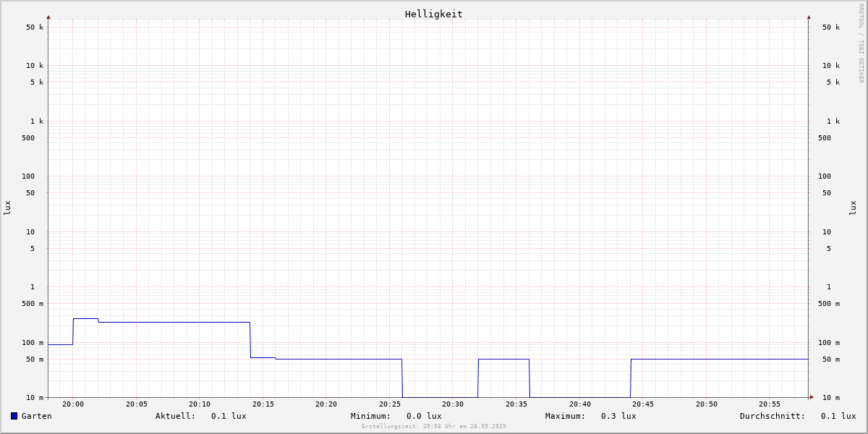This screenshot has width=868, height=434.
Task: Click the 500 m label on right axis
Action: click(x=829, y=304)
